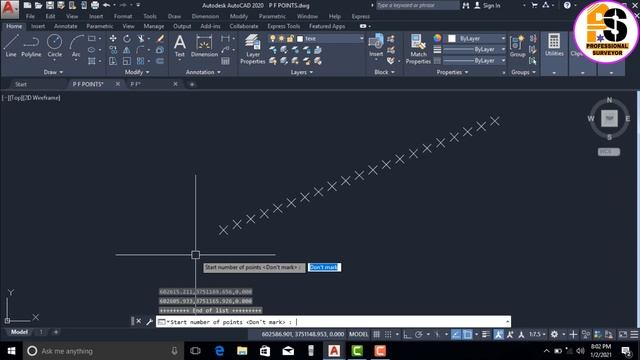Select the Line tool
The height and width of the screenshot is (360, 640).
[x=11, y=45]
